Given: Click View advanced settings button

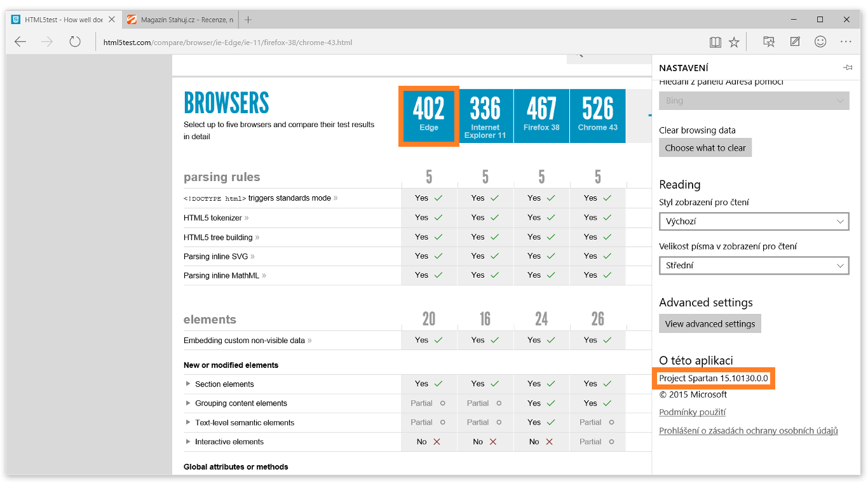Looking at the screenshot, I should [x=710, y=323].
